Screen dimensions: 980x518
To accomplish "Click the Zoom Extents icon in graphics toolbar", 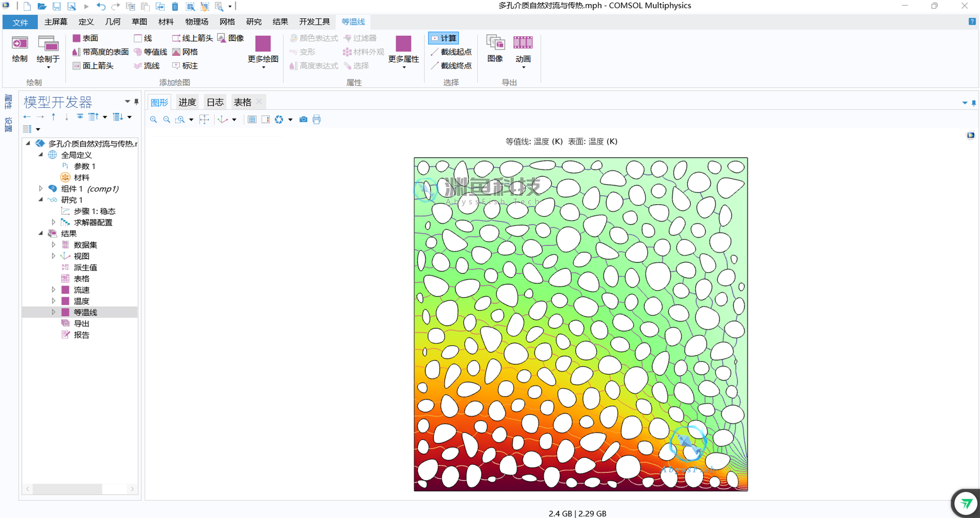I will 204,120.
